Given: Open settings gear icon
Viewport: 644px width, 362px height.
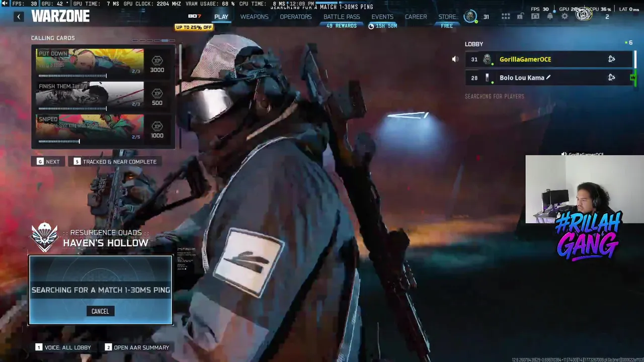Looking at the screenshot, I should [x=565, y=17].
